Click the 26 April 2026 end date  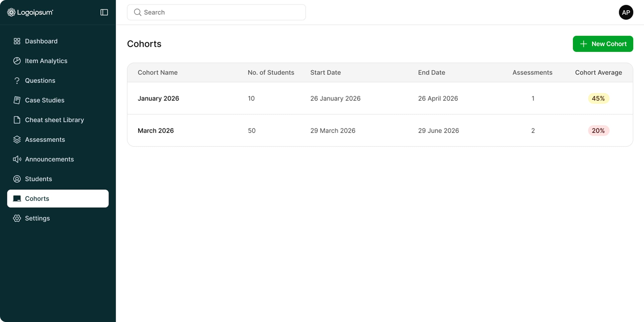438,98
